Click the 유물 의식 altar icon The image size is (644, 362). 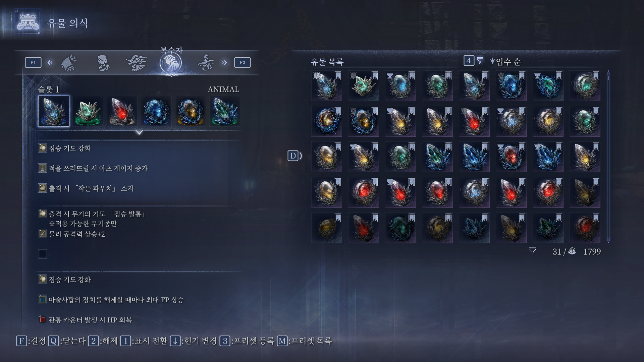28,22
